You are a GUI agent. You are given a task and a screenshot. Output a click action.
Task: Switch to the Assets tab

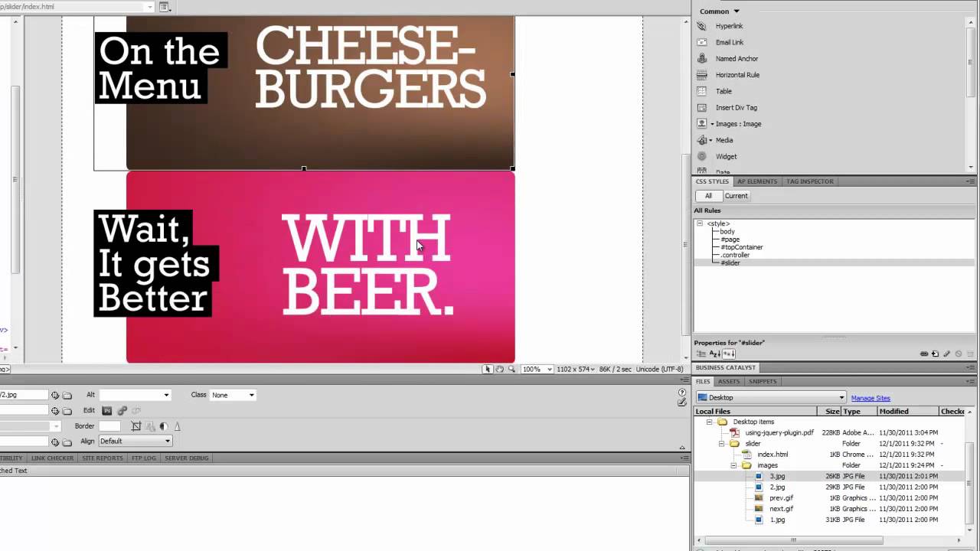click(728, 381)
